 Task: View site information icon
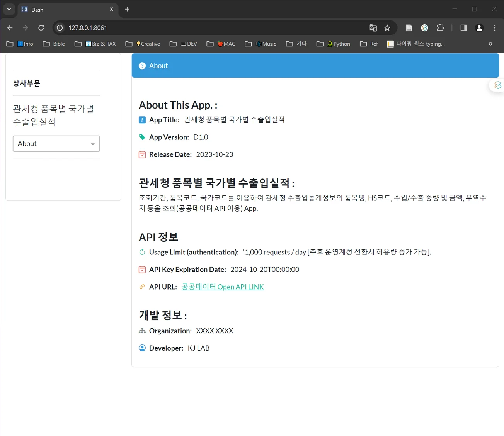pyautogui.click(x=60, y=28)
